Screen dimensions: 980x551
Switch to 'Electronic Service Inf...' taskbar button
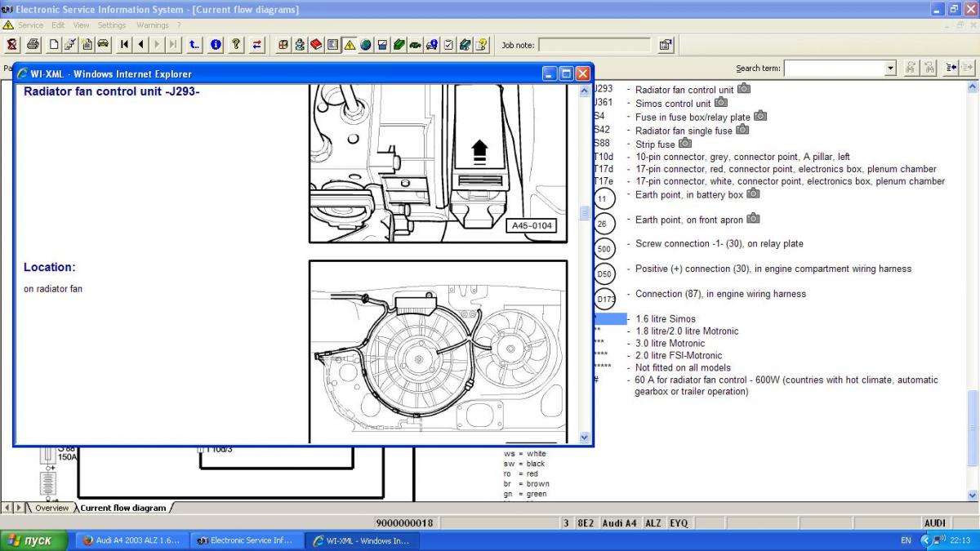pyautogui.click(x=247, y=540)
